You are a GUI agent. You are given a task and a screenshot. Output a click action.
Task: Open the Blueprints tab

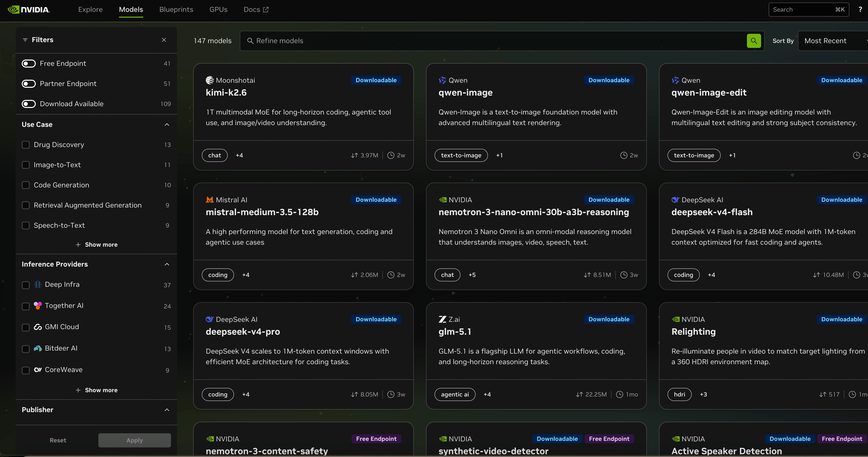[176, 9]
